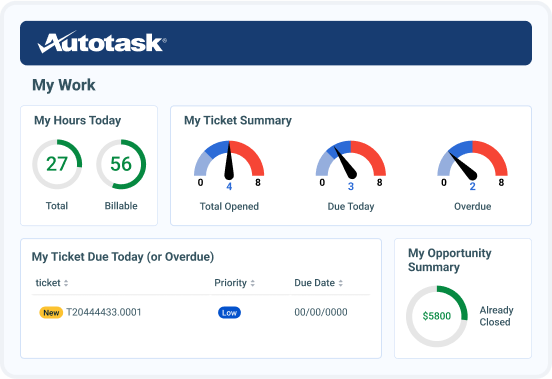Click the Autotask logo in header
Viewport: 552px width, 379px height.
coord(102,42)
